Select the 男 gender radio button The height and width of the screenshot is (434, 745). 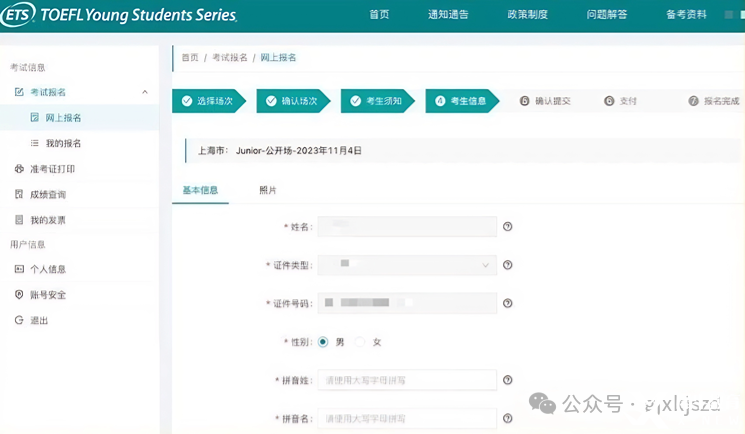(323, 342)
